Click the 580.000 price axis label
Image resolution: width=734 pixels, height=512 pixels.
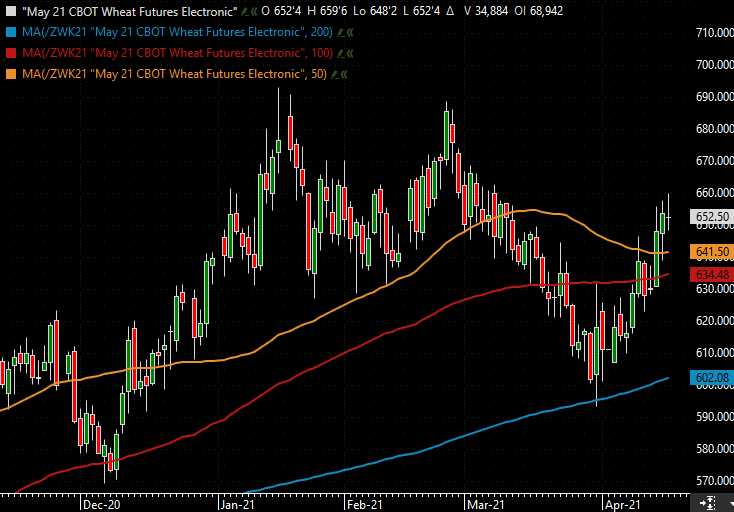coord(715,449)
